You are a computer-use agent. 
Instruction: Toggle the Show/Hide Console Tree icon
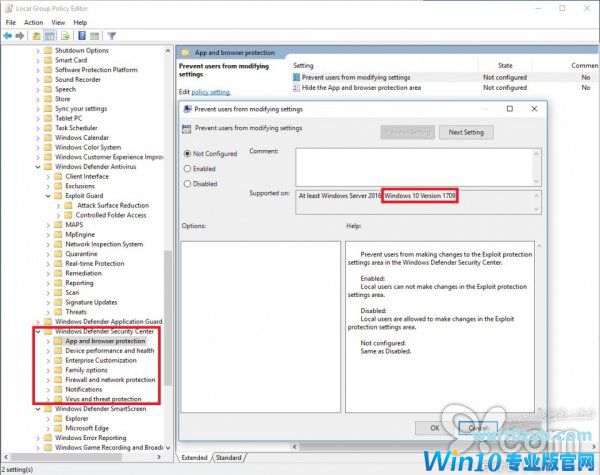pos(49,36)
